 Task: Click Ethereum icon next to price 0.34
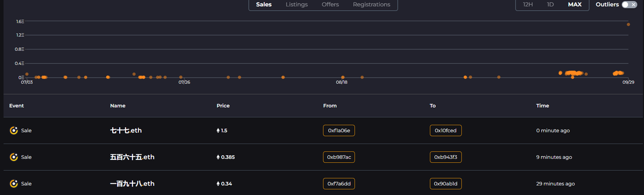tap(218, 184)
